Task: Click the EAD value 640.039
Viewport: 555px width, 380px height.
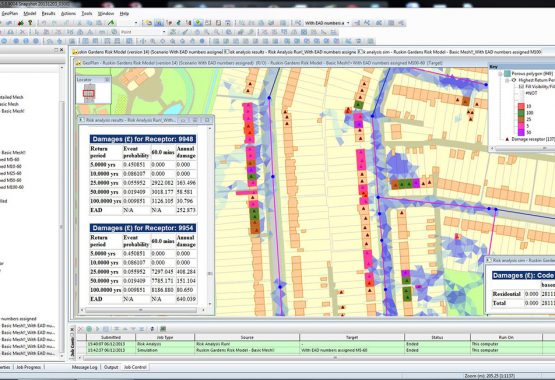Action: click(x=186, y=299)
